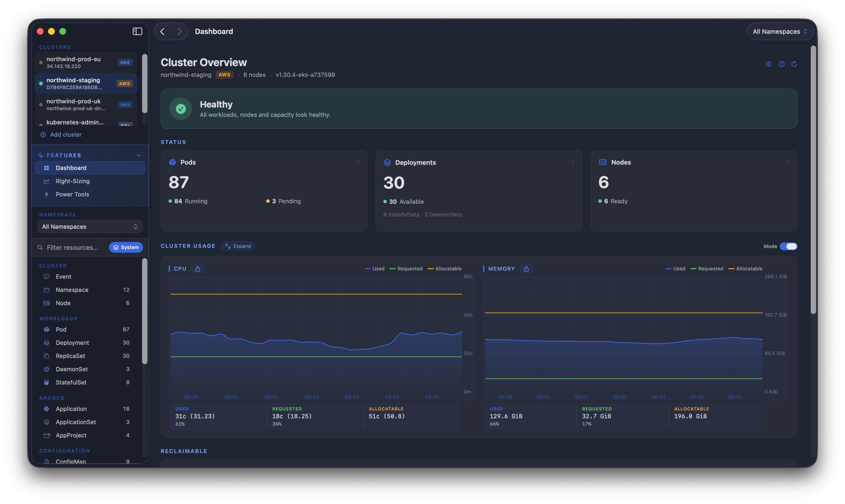Click the ApplicationSet sidebar icon
The height and width of the screenshot is (504, 845).
click(x=47, y=422)
